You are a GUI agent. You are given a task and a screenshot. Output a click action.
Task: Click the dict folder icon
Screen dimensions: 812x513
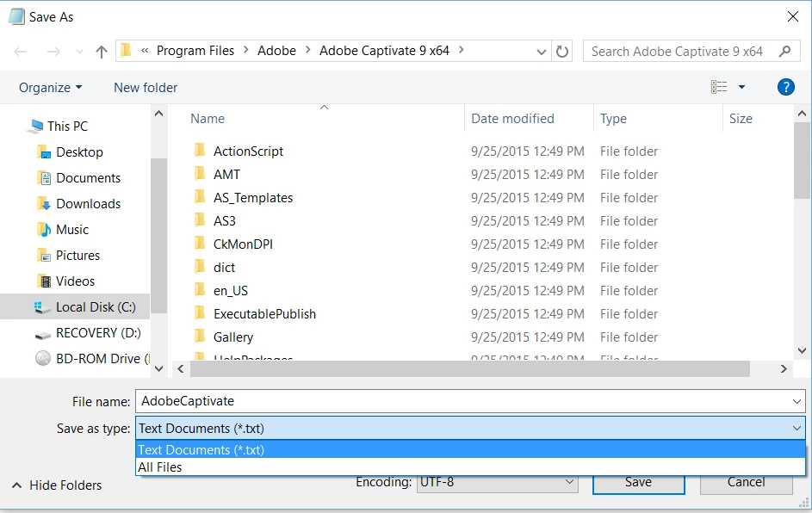tap(200, 267)
